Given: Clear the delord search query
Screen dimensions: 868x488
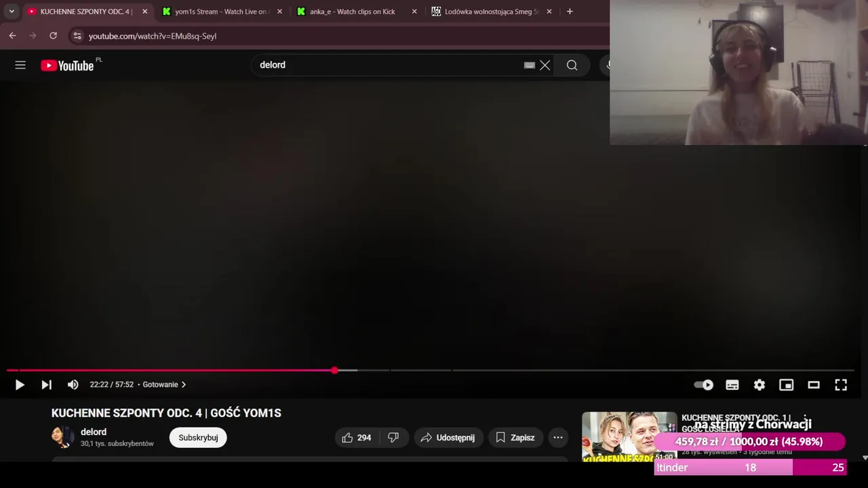Looking at the screenshot, I should [545, 65].
